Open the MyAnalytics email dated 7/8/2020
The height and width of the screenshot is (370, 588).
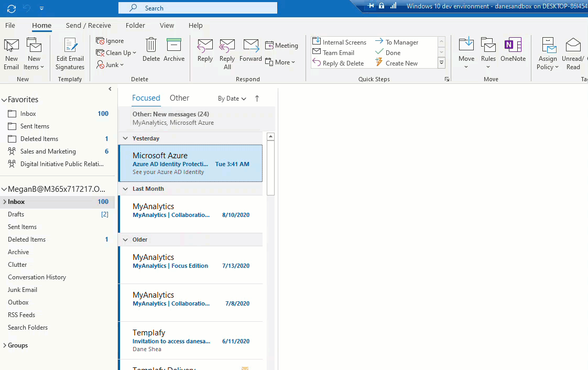(191, 302)
